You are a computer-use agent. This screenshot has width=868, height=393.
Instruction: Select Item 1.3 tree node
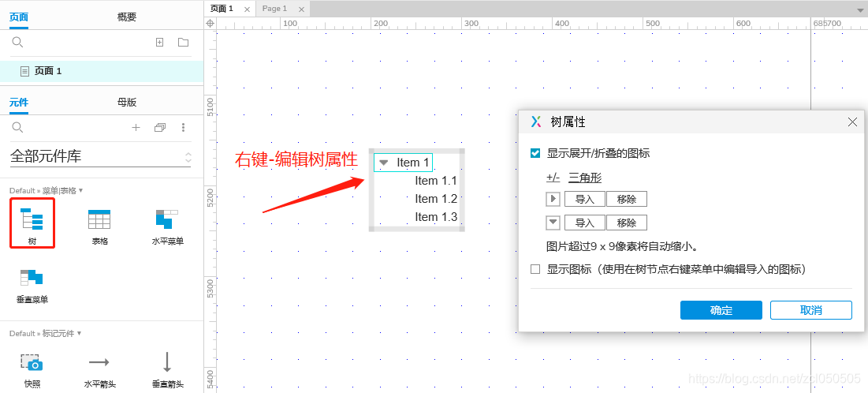click(436, 217)
